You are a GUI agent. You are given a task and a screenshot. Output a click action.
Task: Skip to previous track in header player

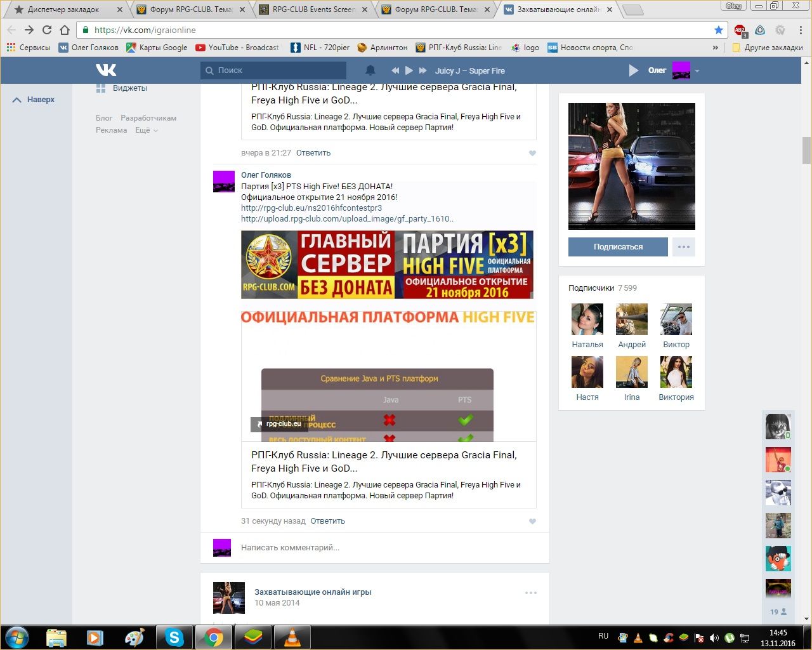click(395, 70)
